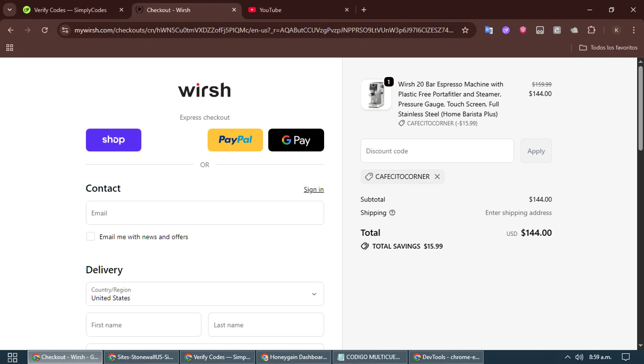
Task: Click the Apply discount button
Action: (536, 151)
